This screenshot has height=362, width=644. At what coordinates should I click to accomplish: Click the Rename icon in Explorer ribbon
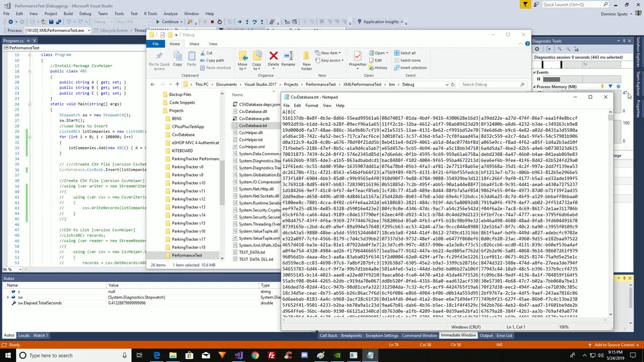coord(288,59)
